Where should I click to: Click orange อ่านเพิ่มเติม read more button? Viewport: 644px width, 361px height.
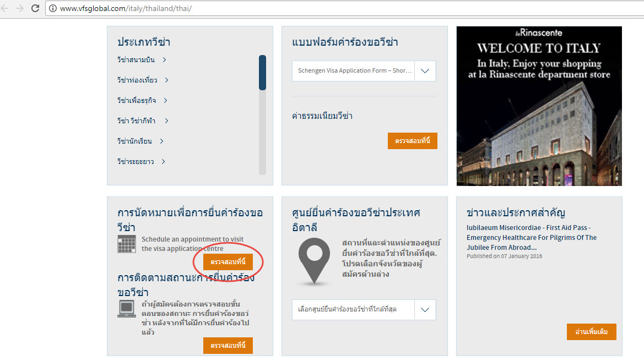pyautogui.click(x=592, y=331)
